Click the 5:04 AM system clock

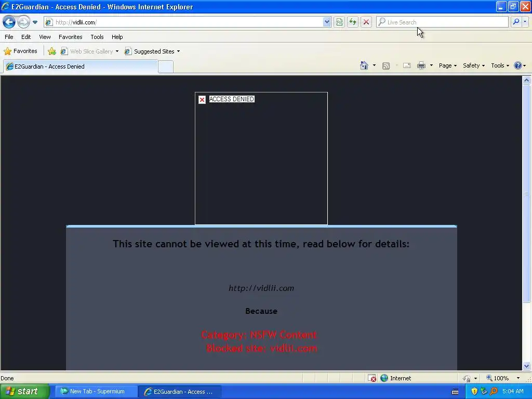(x=513, y=392)
